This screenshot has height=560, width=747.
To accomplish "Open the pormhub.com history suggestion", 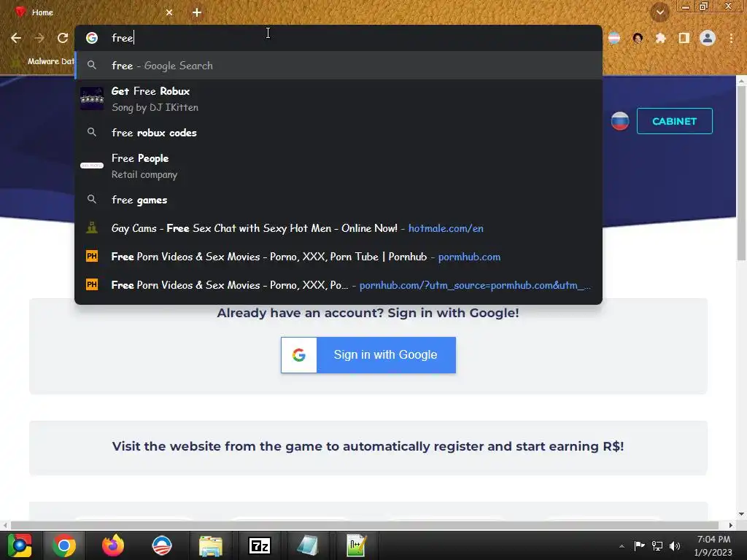I will pos(338,257).
